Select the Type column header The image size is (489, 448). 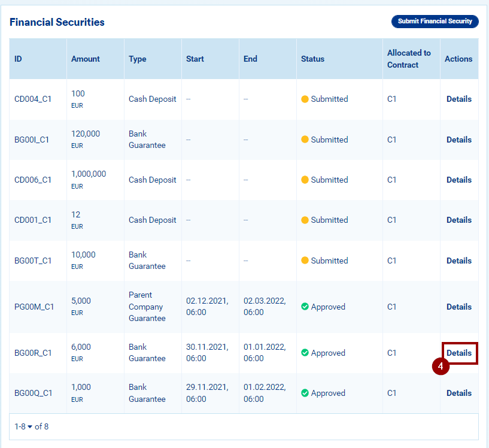tap(137, 59)
